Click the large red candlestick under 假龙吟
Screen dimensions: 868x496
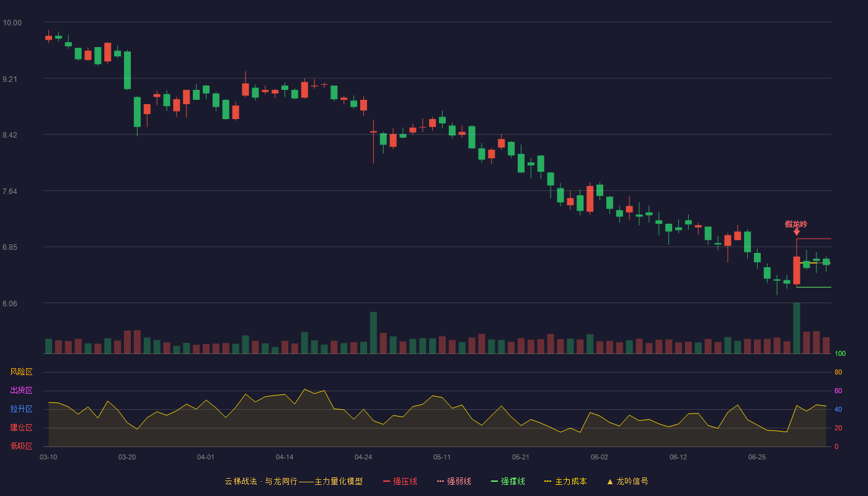tap(797, 270)
